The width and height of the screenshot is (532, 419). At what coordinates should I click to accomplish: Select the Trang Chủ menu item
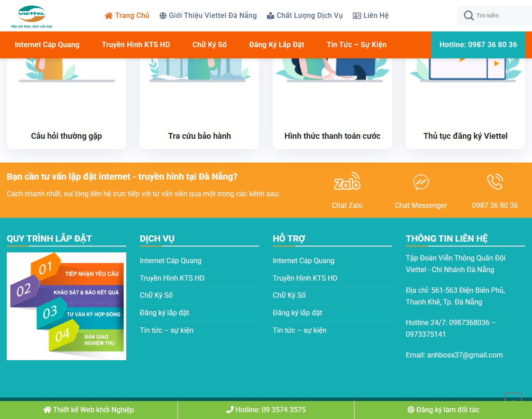[132, 15]
